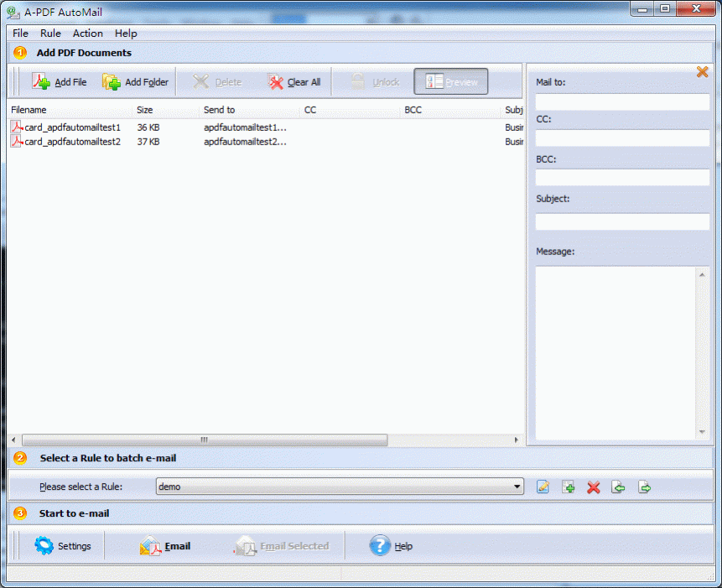Click the Send to column header

point(251,110)
